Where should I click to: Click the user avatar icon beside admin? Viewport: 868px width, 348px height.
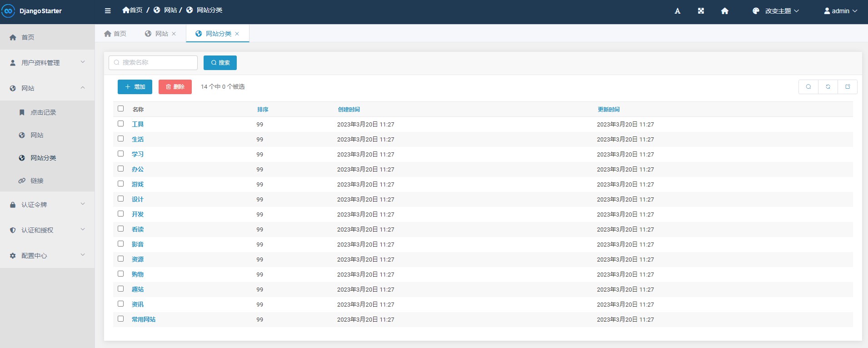(x=827, y=11)
